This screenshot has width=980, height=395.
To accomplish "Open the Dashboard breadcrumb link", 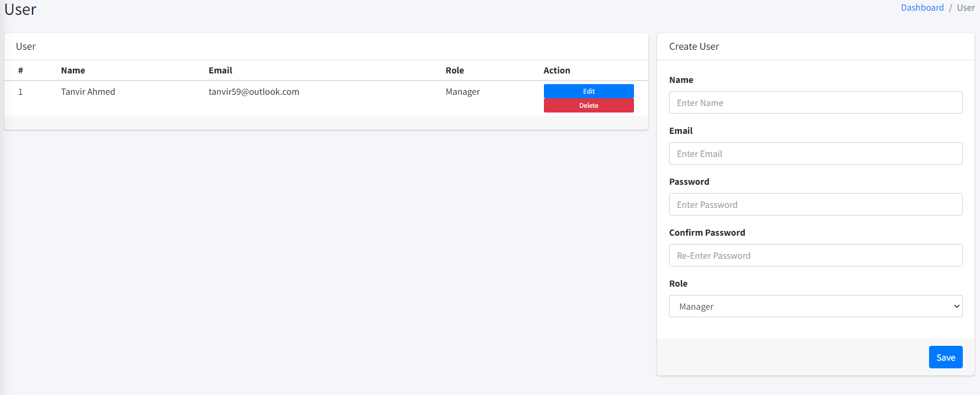I will [x=922, y=8].
